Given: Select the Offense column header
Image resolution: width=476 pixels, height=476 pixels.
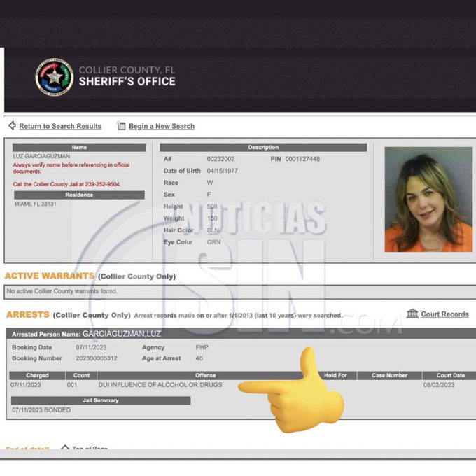Looking at the screenshot, I should pos(205,375).
